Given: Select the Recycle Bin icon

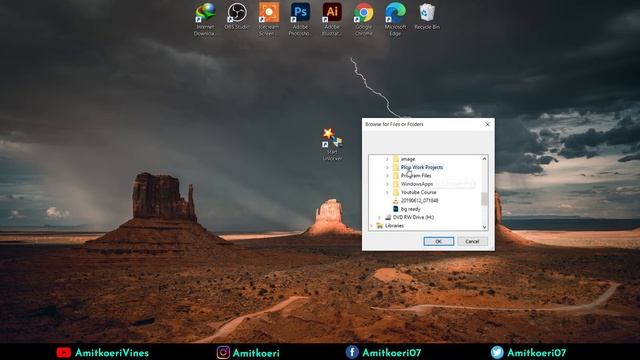Looking at the screenshot, I should click(427, 16).
